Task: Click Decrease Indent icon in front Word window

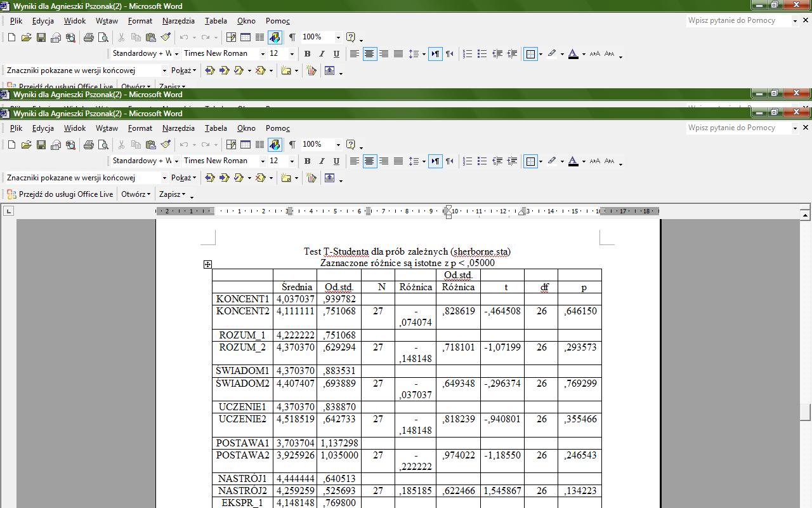Action: 497,161
